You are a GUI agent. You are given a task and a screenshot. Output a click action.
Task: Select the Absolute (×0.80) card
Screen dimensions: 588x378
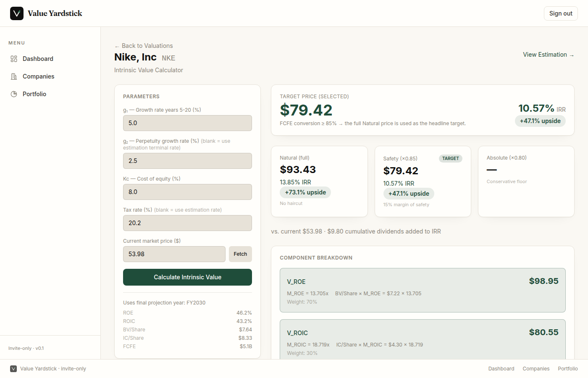[526, 181]
